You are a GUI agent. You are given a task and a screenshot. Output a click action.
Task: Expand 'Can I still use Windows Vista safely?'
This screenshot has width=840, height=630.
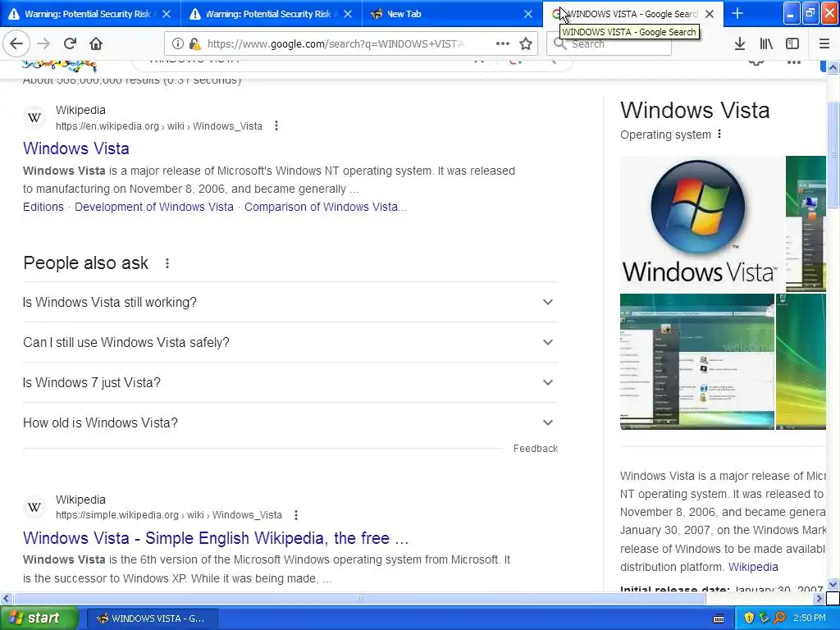[x=290, y=342]
